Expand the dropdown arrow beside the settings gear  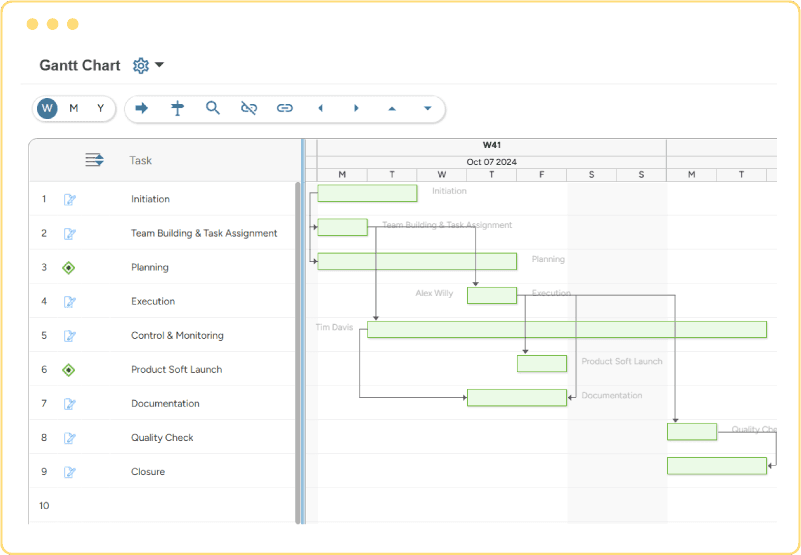(159, 65)
